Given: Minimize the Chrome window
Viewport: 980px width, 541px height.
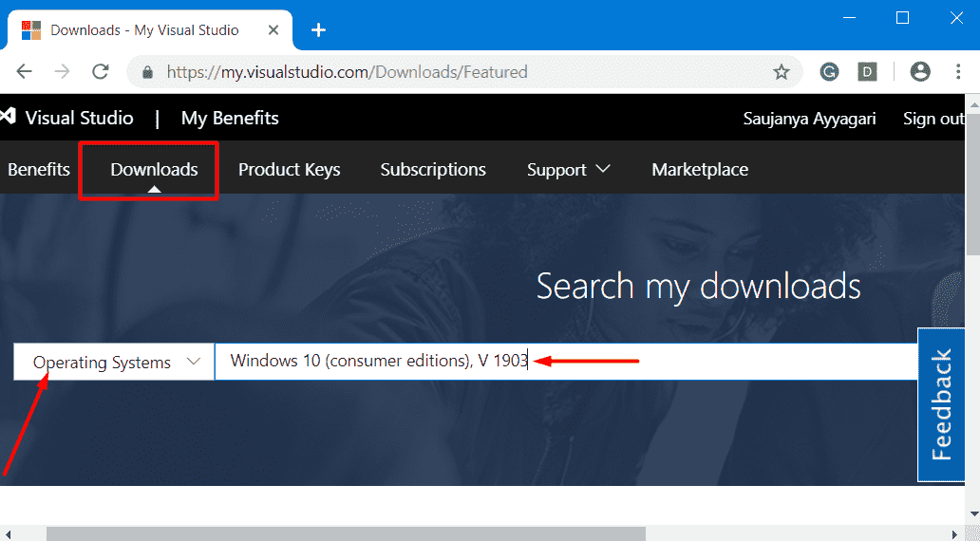Looking at the screenshot, I should click(x=848, y=18).
